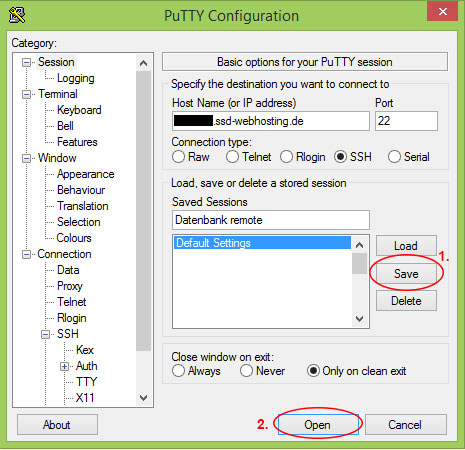This screenshot has width=465, height=450.
Task: Open the Terminal category
Action: coord(58,94)
